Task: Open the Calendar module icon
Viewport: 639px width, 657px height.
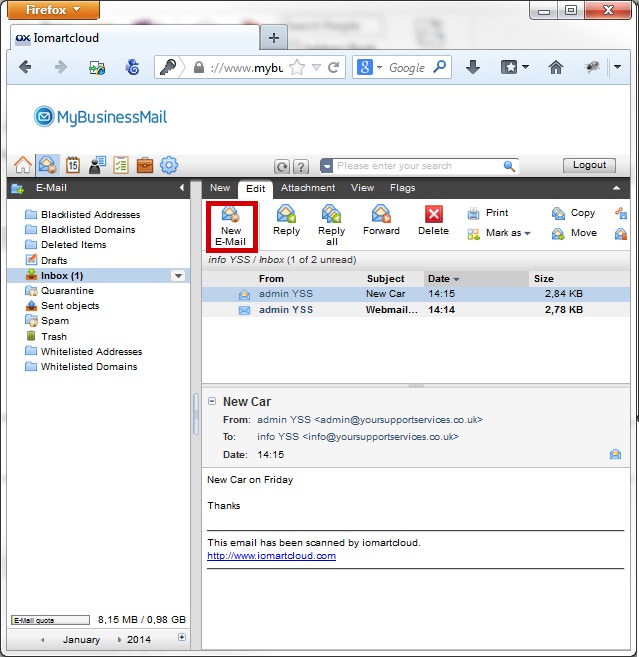Action: point(72,165)
